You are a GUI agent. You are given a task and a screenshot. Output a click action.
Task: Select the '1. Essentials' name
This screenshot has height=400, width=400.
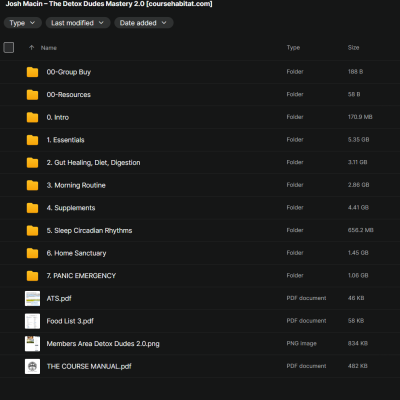click(x=65, y=140)
